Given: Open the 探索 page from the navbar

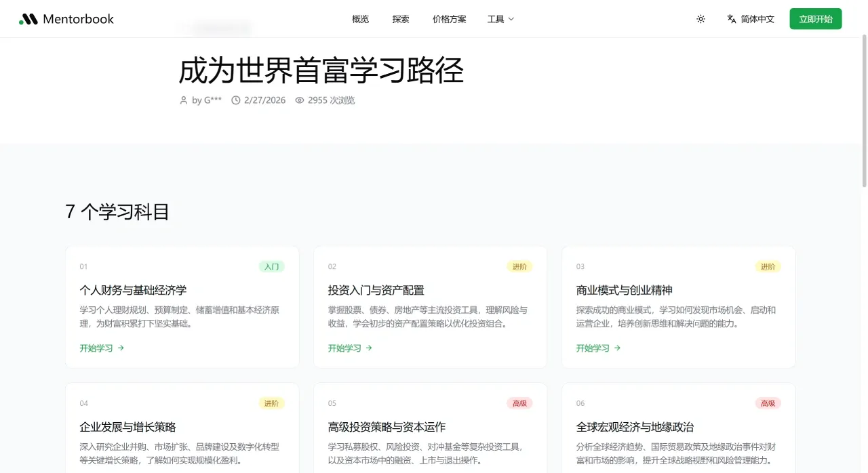Looking at the screenshot, I should pyautogui.click(x=400, y=19).
